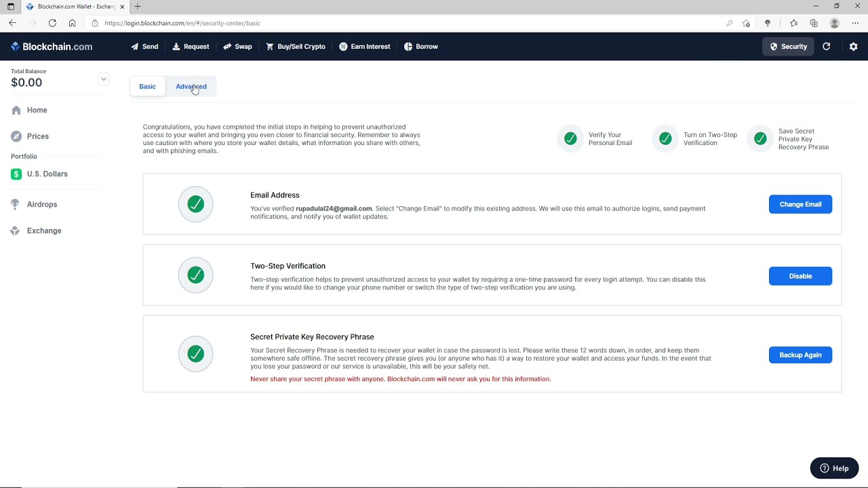Click the Airdrops parachute icon
This screenshot has height=488, width=868.
click(15, 204)
